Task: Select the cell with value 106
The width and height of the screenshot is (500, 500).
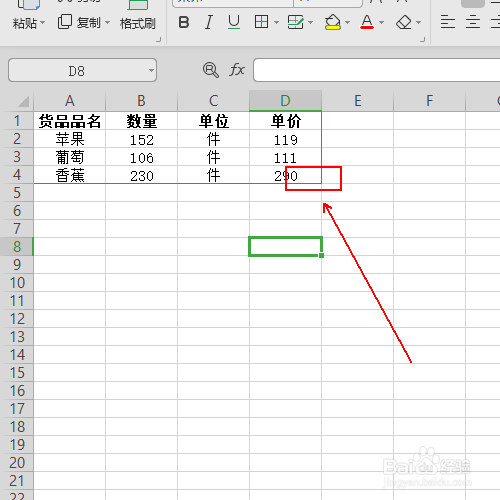Action: coord(141,157)
